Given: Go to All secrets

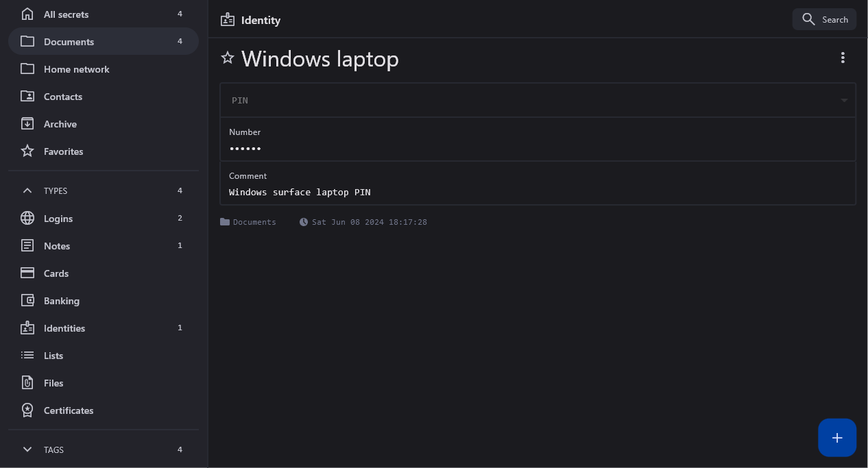Looking at the screenshot, I should pyautogui.click(x=66, y=14).
